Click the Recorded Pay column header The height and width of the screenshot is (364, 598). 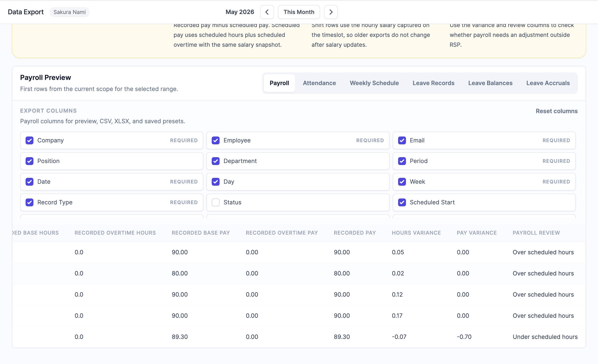355,233
